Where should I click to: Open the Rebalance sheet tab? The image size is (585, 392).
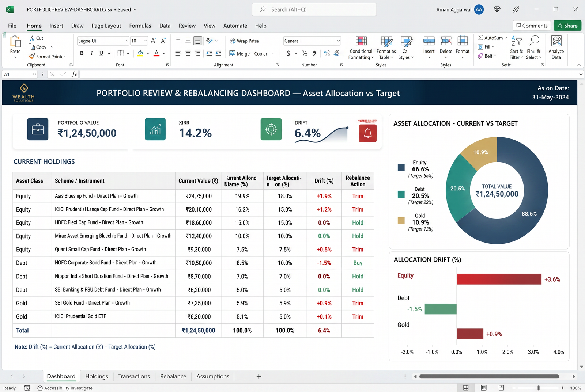tap(173, 376)
